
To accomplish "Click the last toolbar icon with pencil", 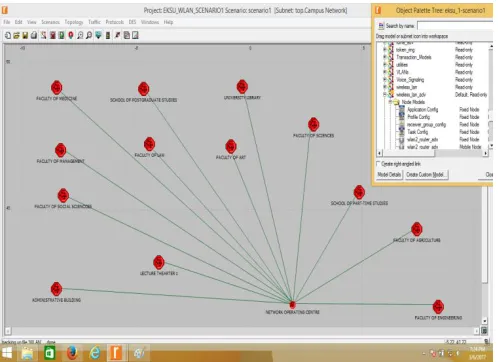I will pyautogui.click(x=135, y=35).
